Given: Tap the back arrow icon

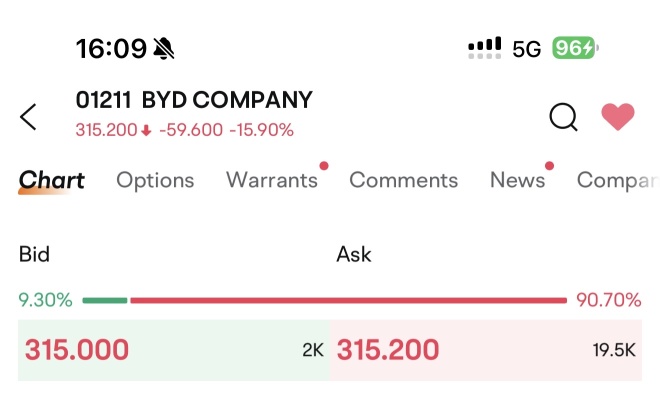Looking at the screenshot, I should 29,117.
